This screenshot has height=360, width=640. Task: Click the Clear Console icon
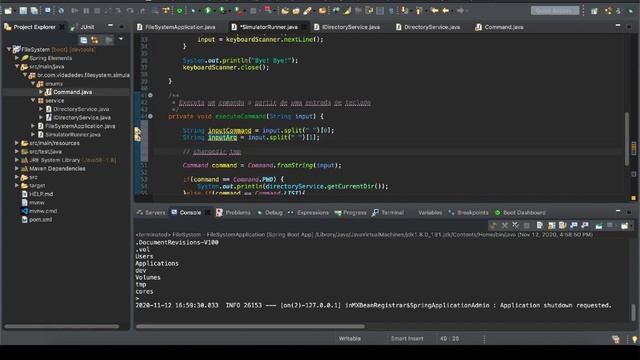click(x=540, y=225)
